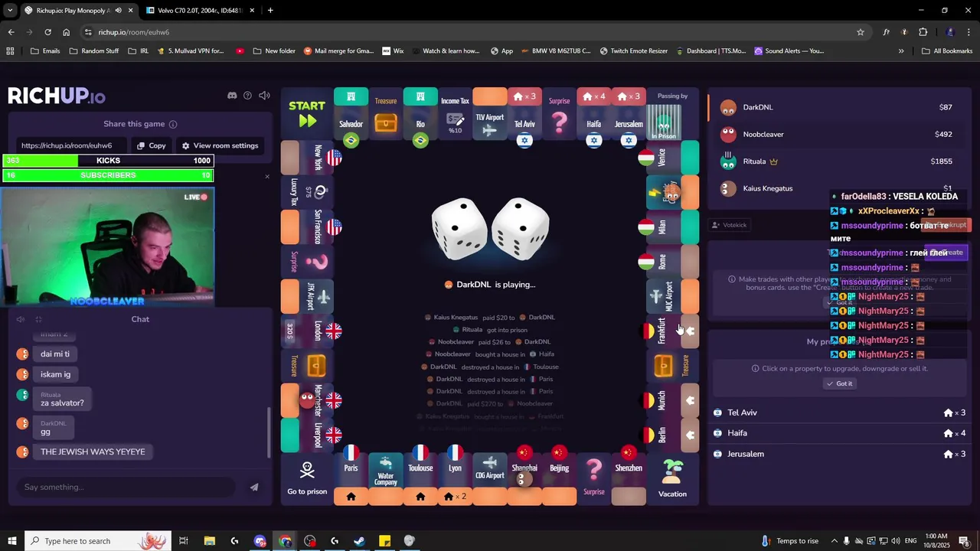Select the TLV Airport tile
Screen dimensions: 980x551
(x=490, y=114)
